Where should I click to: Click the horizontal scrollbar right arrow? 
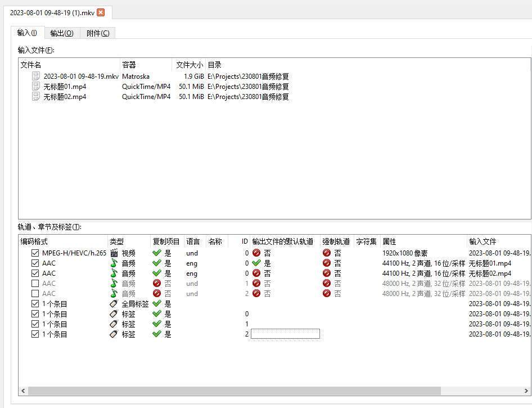526,391
